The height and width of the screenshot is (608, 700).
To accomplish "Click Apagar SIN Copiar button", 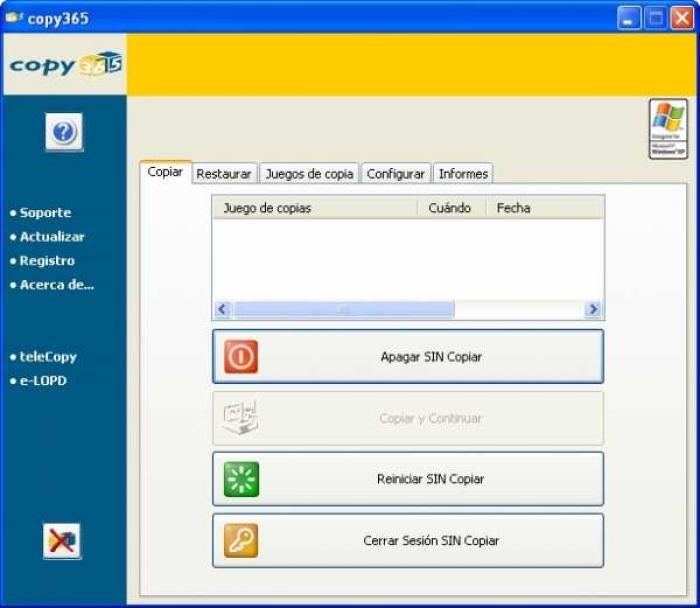I will [x=408, y=357].
